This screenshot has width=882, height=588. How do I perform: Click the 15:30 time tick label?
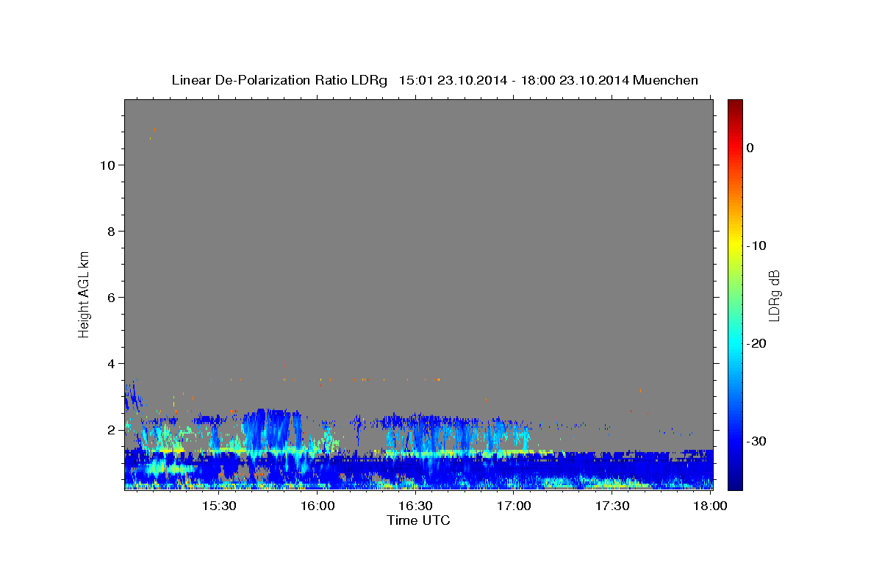pyautogui.click(x=219, y=506)
